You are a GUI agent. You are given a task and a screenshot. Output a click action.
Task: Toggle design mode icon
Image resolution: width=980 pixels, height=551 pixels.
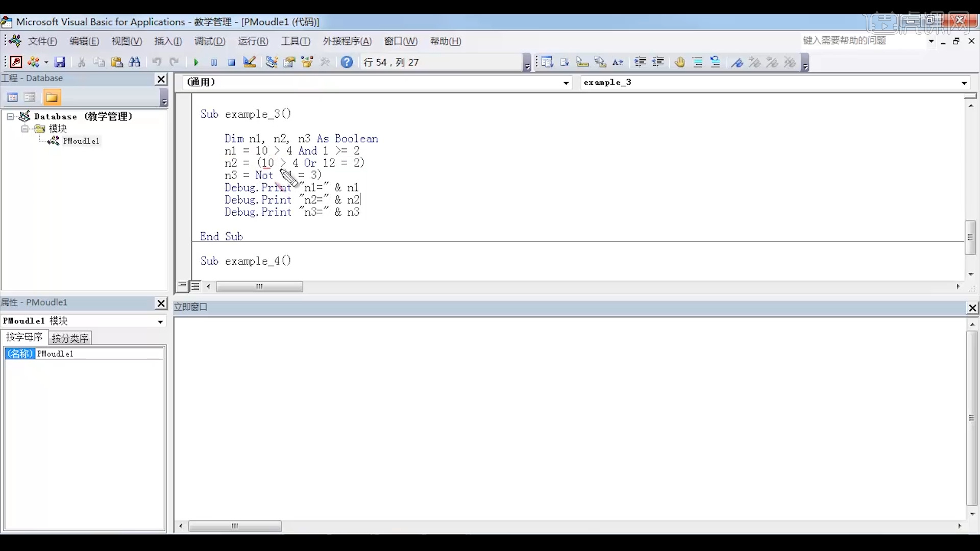(250, 62)
